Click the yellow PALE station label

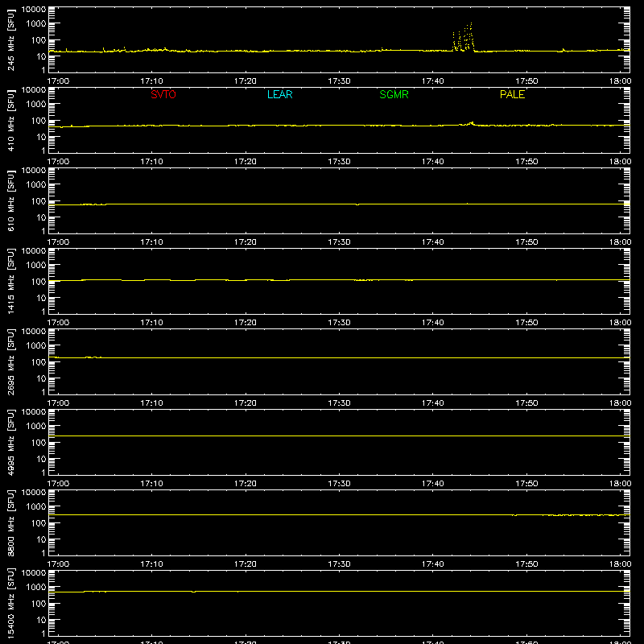coord(512,94)
